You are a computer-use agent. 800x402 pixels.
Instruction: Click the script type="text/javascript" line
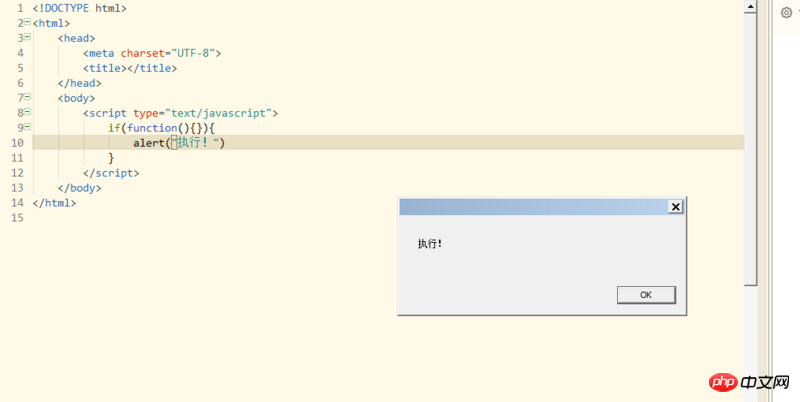coord(181,113)
